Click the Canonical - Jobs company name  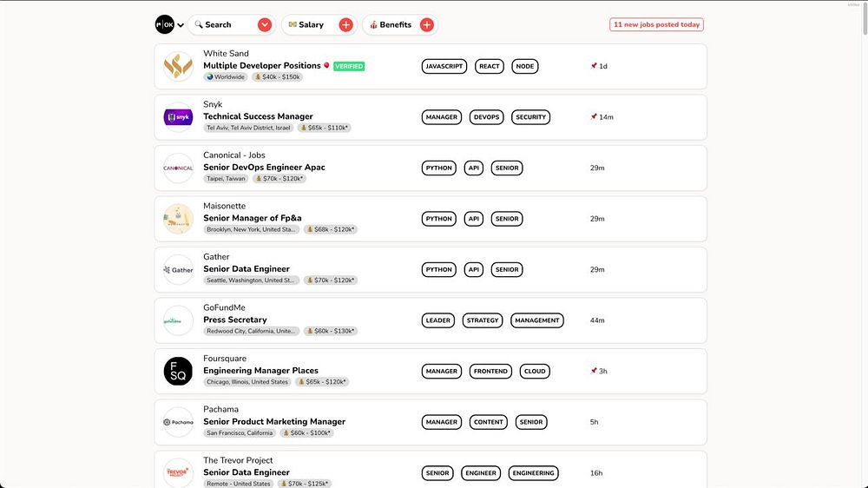[x=234, y=155]
